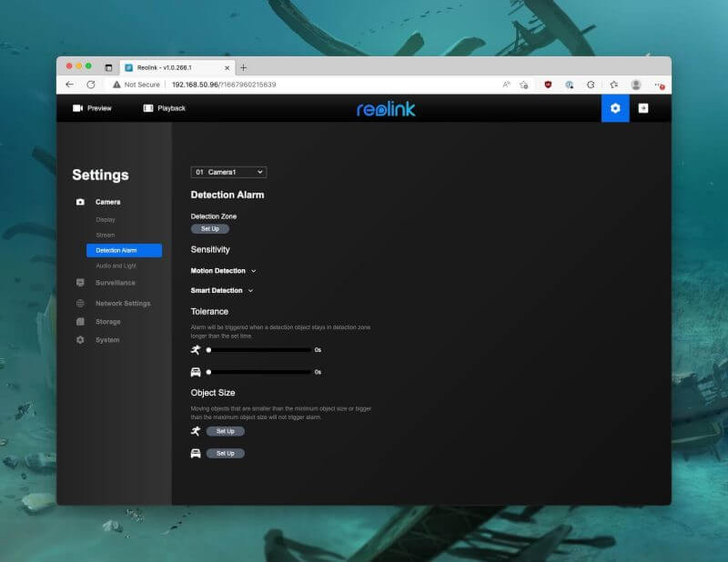728x562 pixels.
Task: Select Display in Camera settings
Action: point(106,219)
